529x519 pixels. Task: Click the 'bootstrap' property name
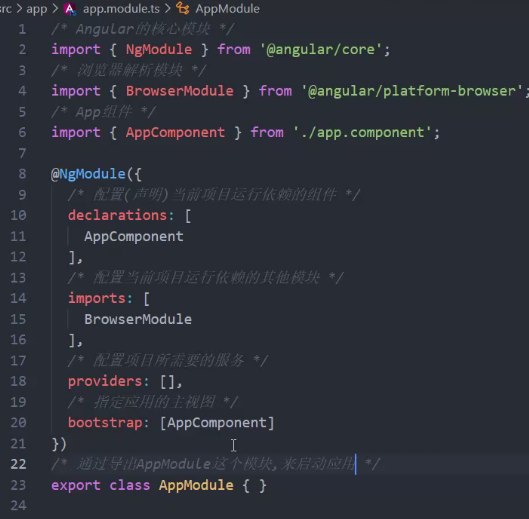click(105, 423)
